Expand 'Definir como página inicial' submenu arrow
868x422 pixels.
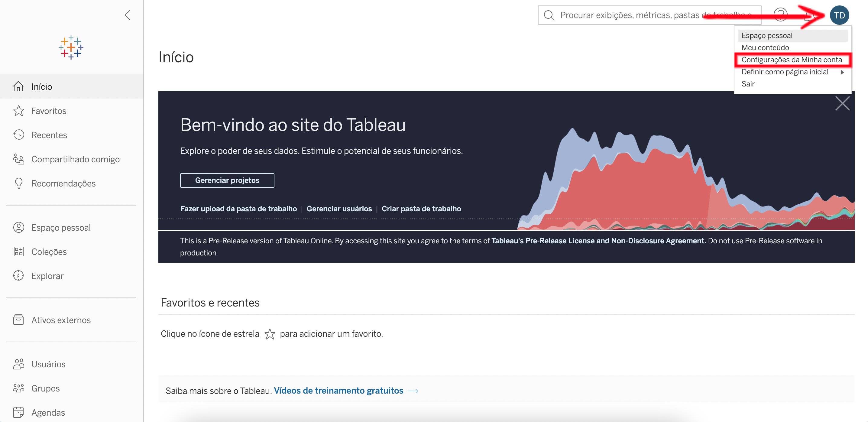pyautogui.click(x=842, y=72)
